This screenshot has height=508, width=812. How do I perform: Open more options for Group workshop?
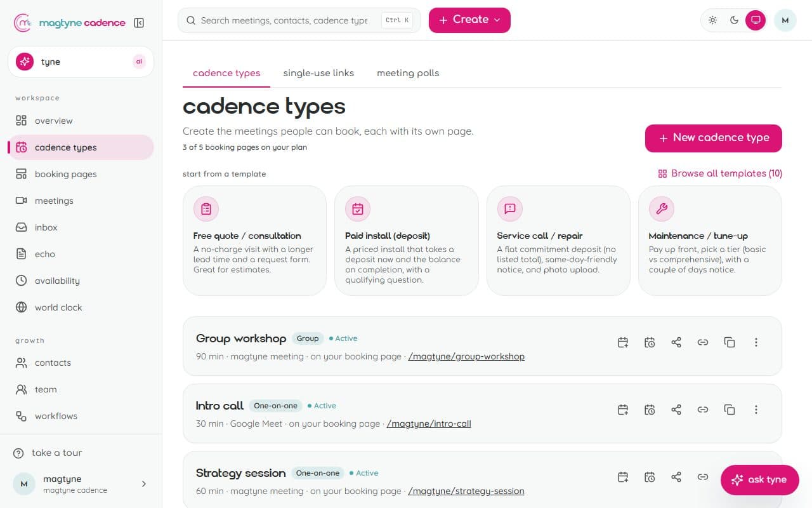(x=756, y=342)
